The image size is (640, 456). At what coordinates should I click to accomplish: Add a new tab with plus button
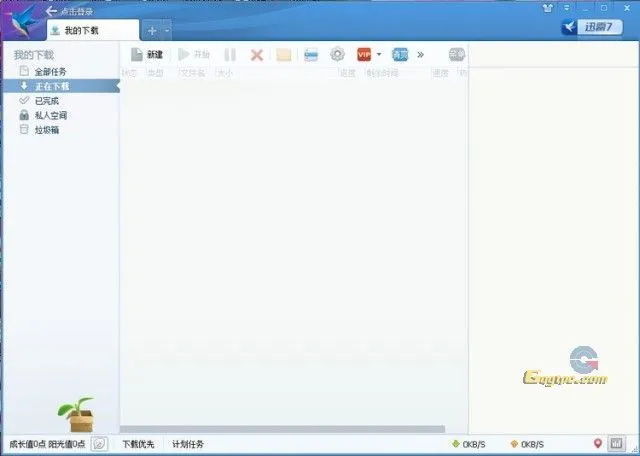(152, 31)
